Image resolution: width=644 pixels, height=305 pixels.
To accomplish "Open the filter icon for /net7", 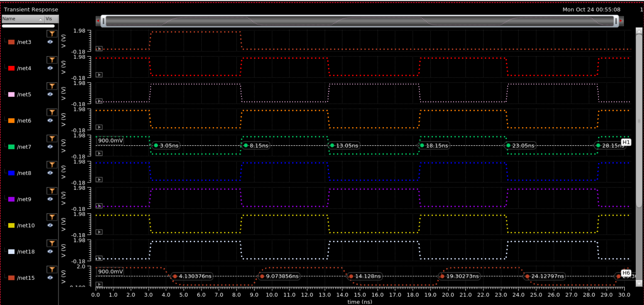I will [x=52, y=138].
